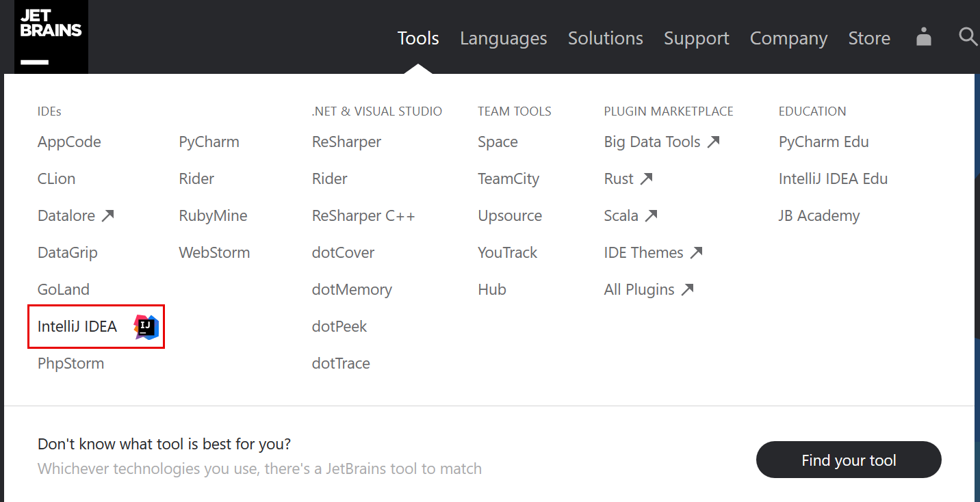The height and width of the screenshot is (502, 980).
Task: Open the Datalore external link
Action: coord(76,216)
